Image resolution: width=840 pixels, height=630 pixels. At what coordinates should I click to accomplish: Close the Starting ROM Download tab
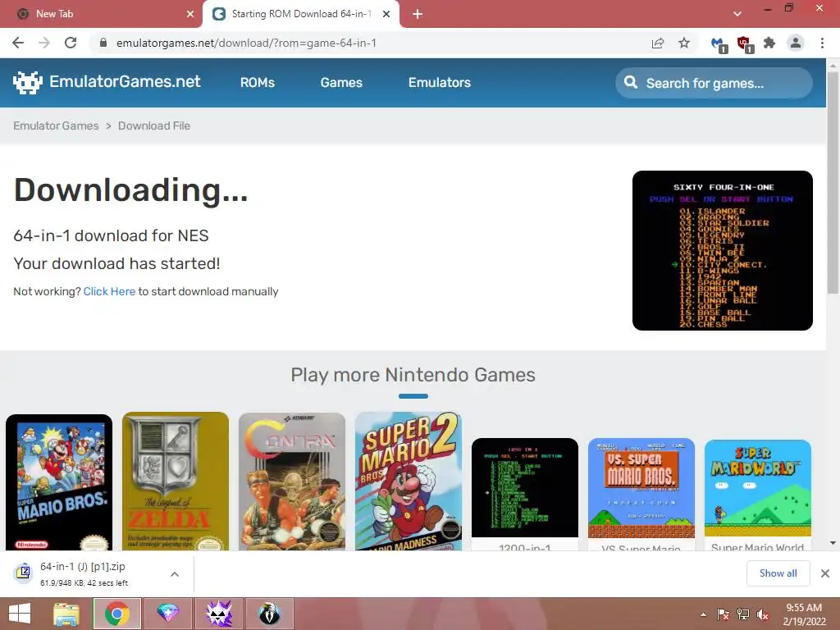(x=386, y=14)
